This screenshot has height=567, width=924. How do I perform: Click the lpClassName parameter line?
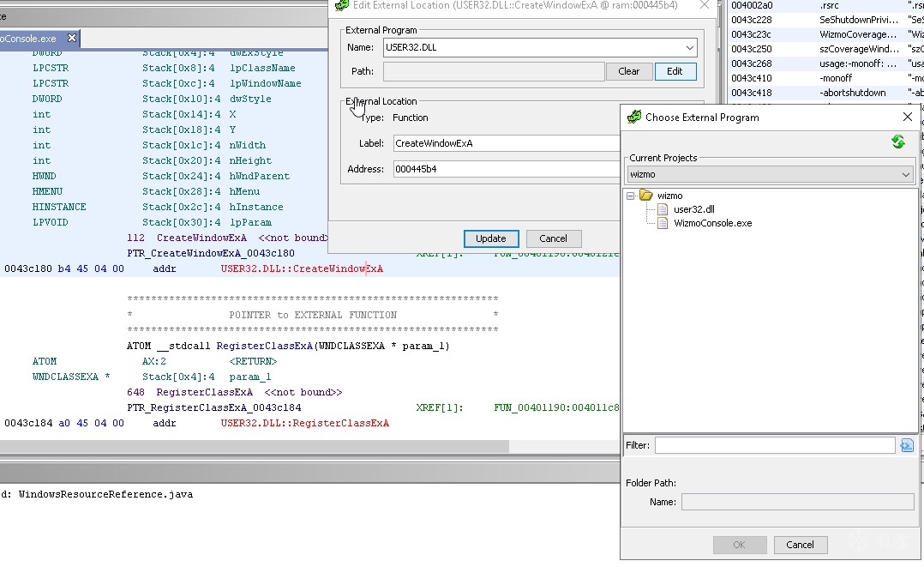click(x=164, y=68)
